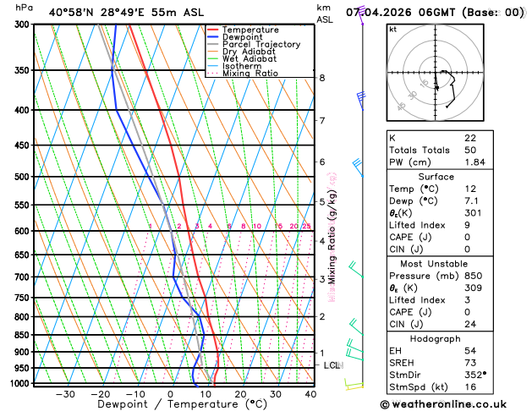This screenshot has height=411, width=532.
Task: Click the green wind barb near 900 hPa
Action: (354, 349)
